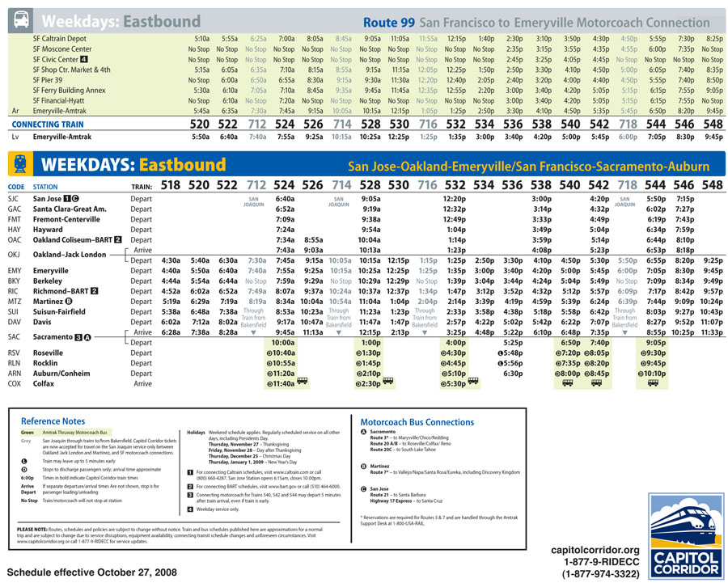The width and height of the screenshot is (728, 583).
Task: Click the Reference Notes heading
Action: pyautogui.click(x=53, y=421)
